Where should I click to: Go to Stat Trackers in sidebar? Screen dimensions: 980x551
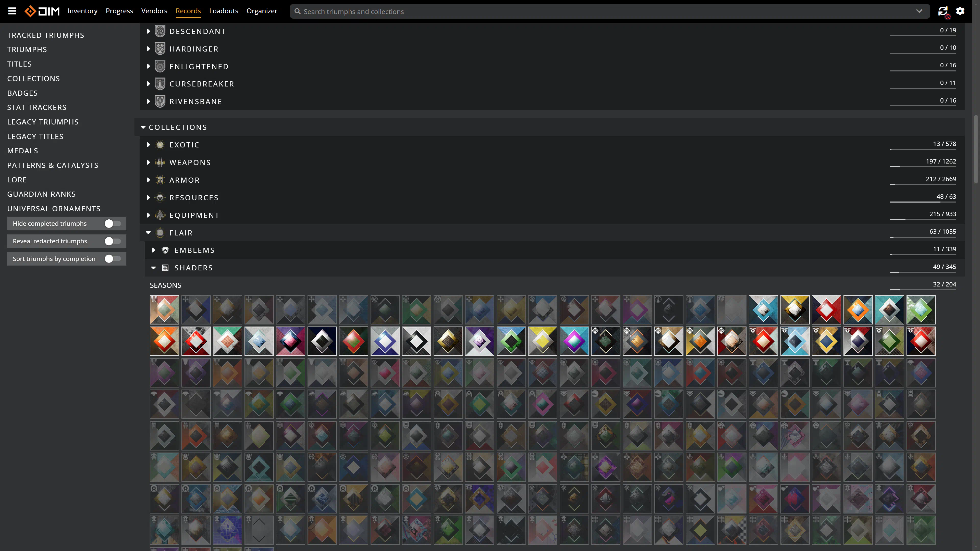36,107
